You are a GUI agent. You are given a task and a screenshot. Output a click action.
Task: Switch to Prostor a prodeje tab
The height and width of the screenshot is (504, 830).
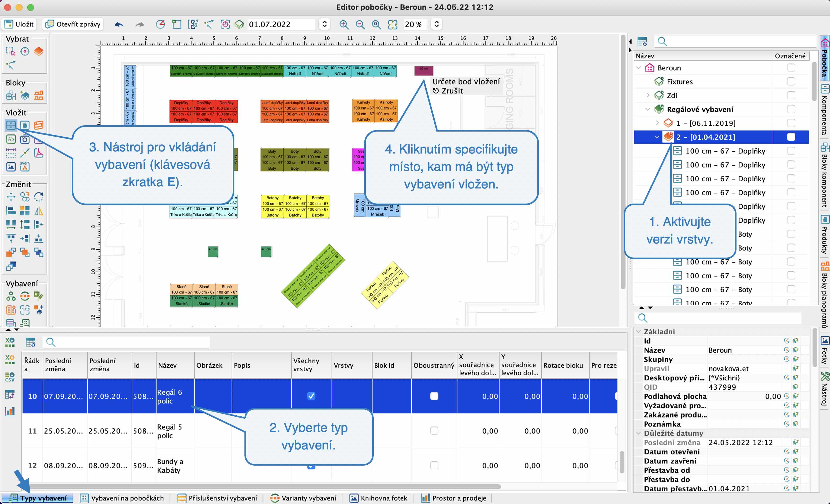tap(453, 498)
